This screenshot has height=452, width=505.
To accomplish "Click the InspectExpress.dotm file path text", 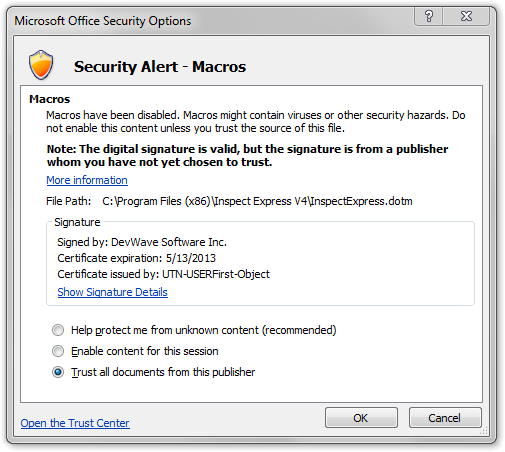I will (257, 201).
